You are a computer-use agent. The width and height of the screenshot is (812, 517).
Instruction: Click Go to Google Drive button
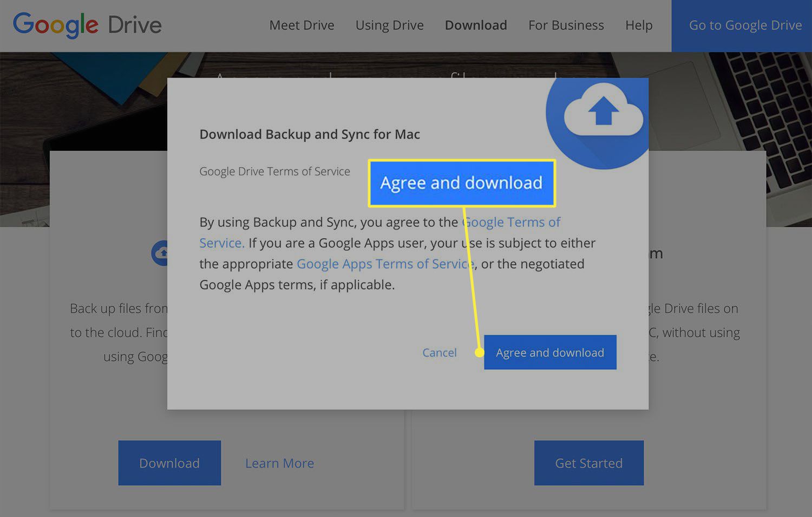742,26
